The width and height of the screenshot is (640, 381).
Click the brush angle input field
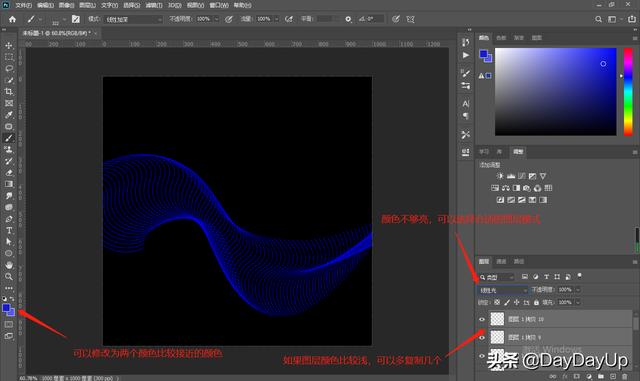pos(374,19)
